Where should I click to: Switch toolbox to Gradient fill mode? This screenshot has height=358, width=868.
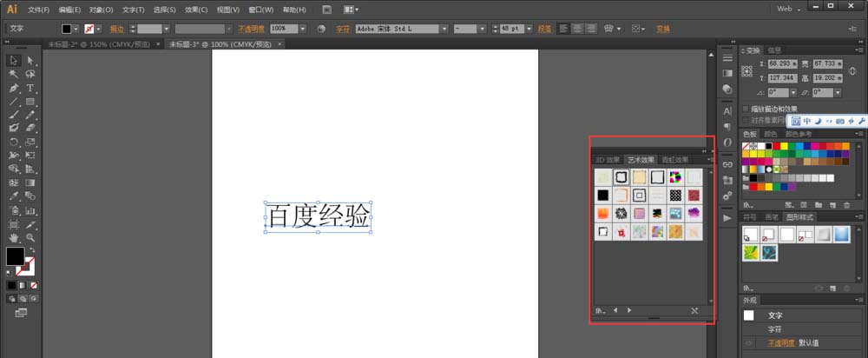(23, 285)
